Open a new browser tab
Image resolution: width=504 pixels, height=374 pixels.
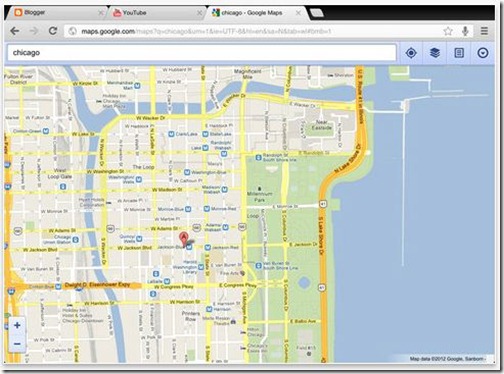click(317, 13)
